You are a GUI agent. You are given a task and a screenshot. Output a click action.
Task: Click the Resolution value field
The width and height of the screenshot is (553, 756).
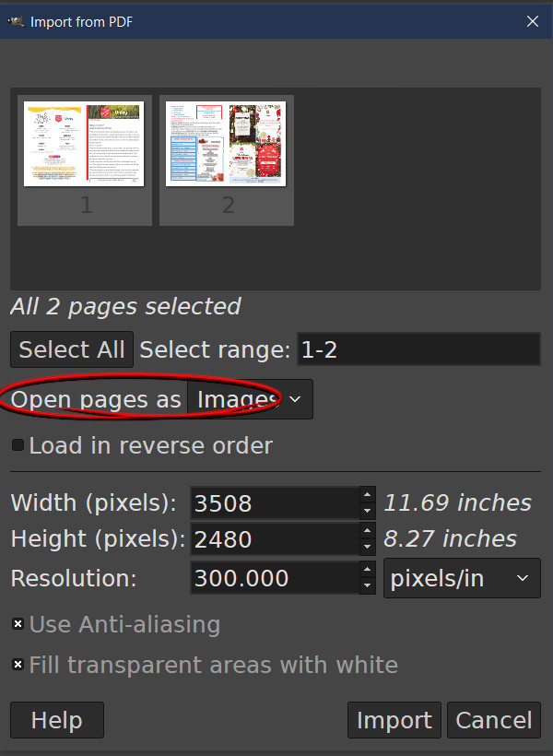coord(275,578)
